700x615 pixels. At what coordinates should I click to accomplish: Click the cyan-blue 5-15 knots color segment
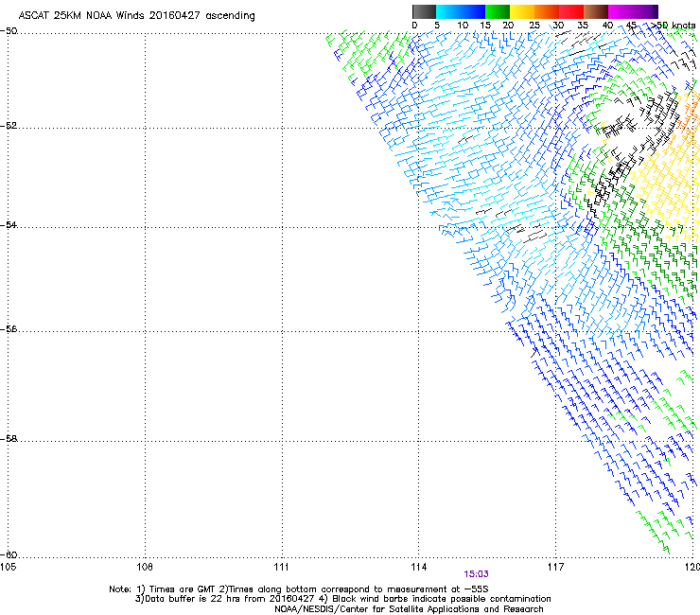[461, 11]
